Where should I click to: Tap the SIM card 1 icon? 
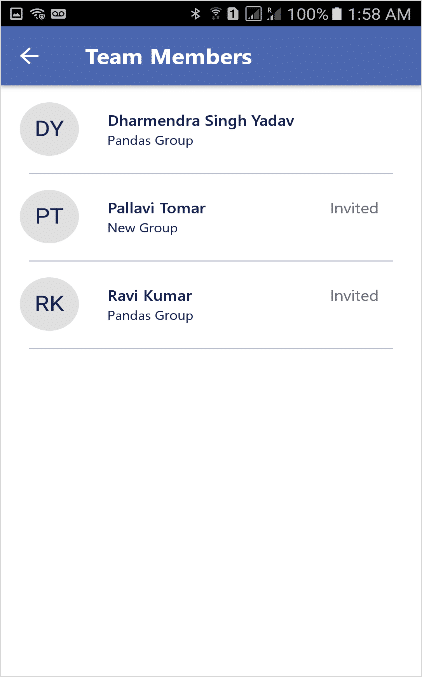pos(233,14)
